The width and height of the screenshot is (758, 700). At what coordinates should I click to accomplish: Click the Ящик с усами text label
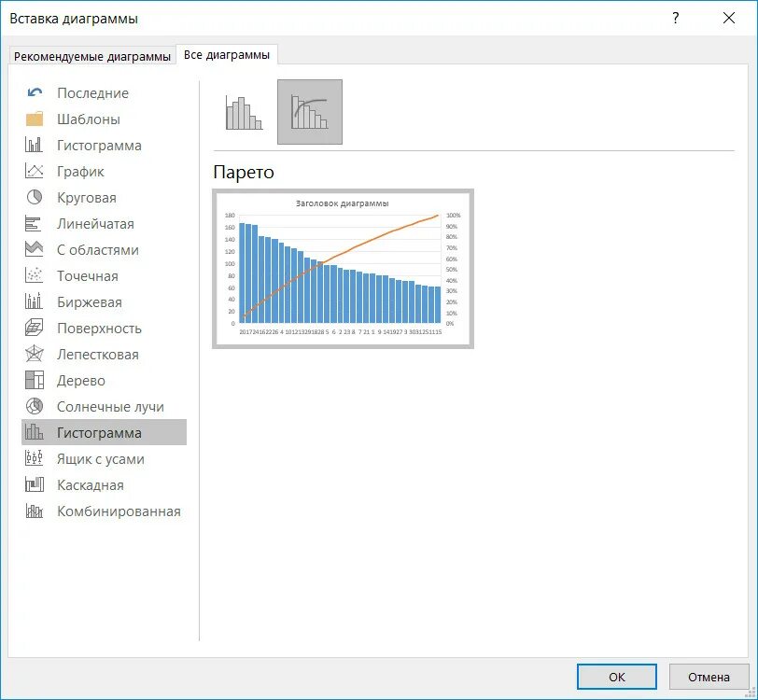(101, 458)
